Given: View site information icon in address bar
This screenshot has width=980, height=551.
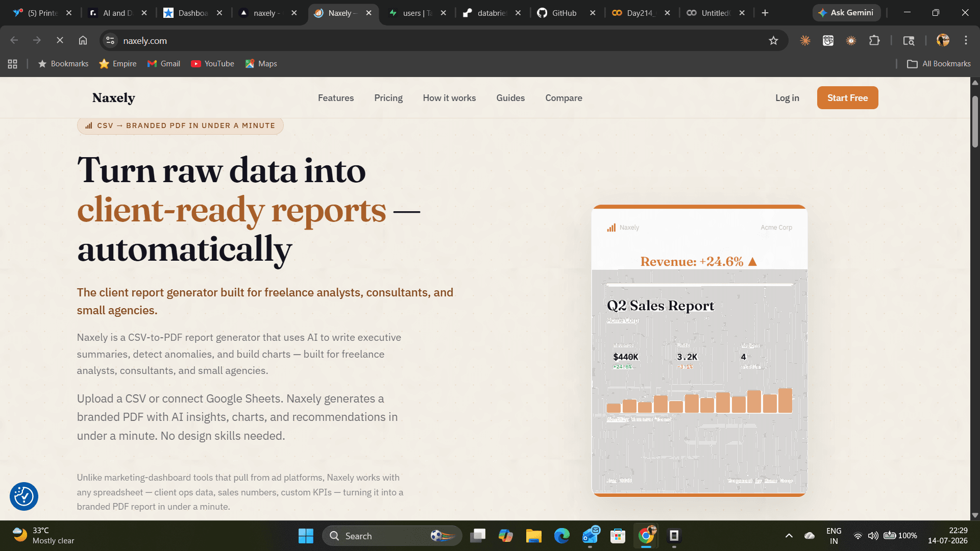Looking at the screenshot, I should [110, 40].
